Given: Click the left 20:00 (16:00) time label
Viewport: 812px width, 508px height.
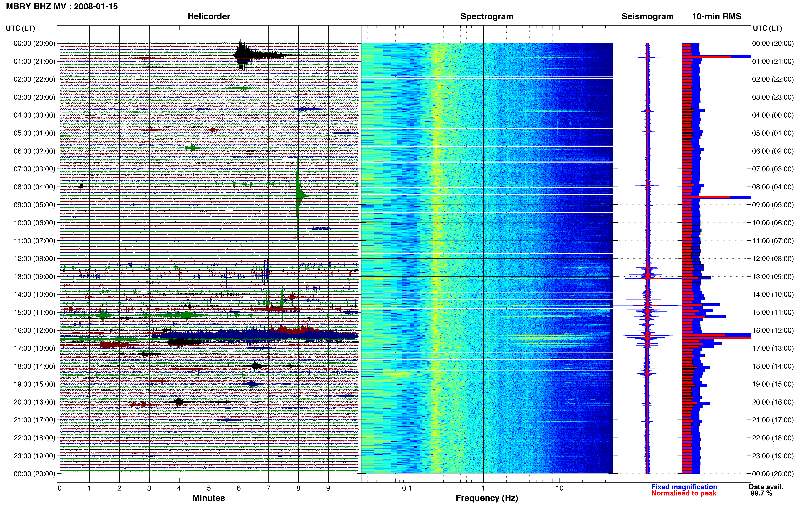Looking at the screenshot, I should coord(34,402).
